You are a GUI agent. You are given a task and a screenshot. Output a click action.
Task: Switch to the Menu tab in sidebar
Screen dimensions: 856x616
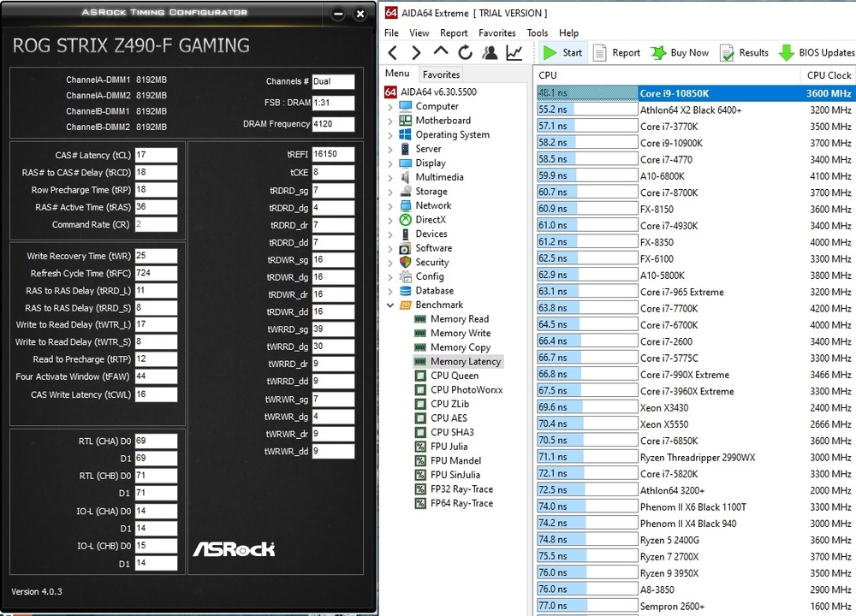397,73
